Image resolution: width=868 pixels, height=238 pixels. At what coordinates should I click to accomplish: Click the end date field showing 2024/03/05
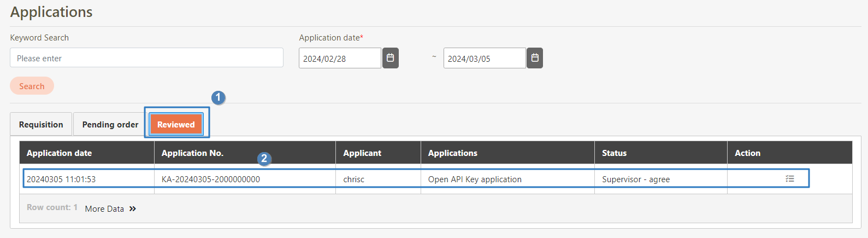click(x=484, y=59)
